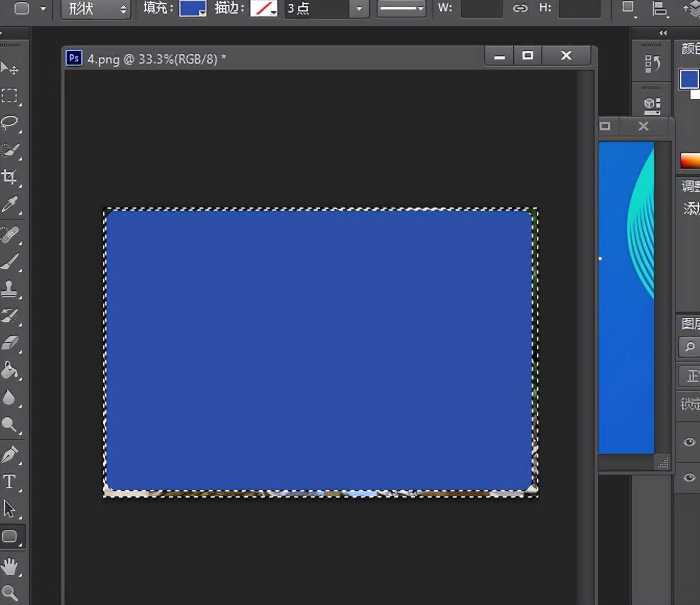The width and height of the screenshot is (700, 605).
Task: Expand the stroke width 3 点 dropdown
Action: (359, 8)
